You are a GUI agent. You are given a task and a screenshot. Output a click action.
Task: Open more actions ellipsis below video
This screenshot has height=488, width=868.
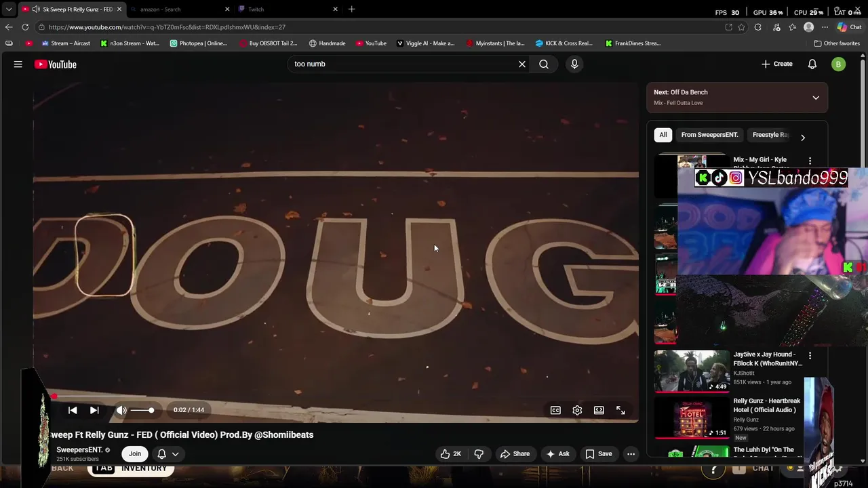point(631,454)
